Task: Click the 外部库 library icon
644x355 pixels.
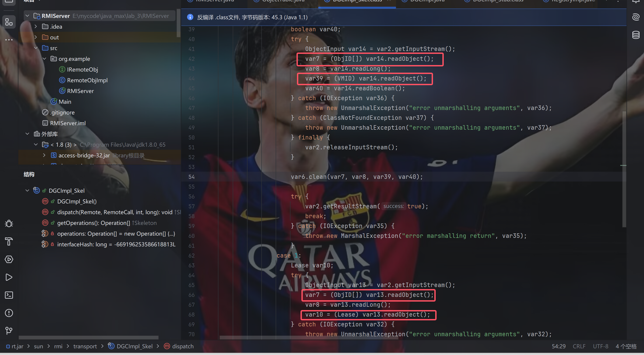Action: click(x=37, y=134)
